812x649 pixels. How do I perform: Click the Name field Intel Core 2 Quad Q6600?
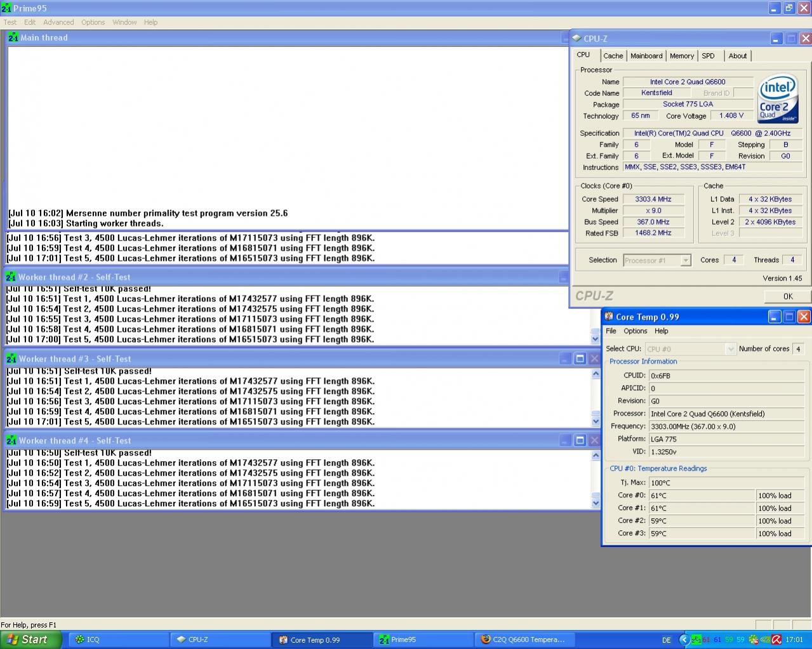[688, 82]
